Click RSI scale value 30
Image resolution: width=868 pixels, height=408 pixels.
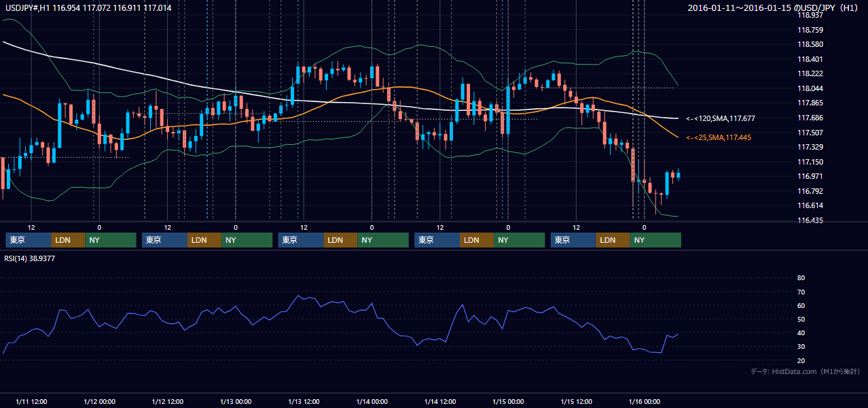point(801,347)
